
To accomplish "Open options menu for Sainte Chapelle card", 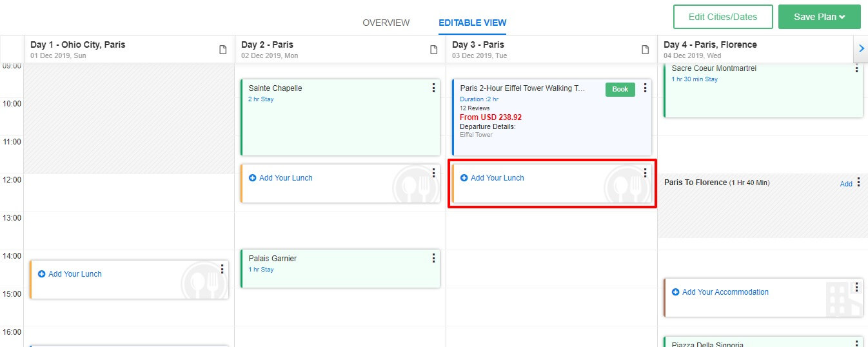I will point(433,88).
